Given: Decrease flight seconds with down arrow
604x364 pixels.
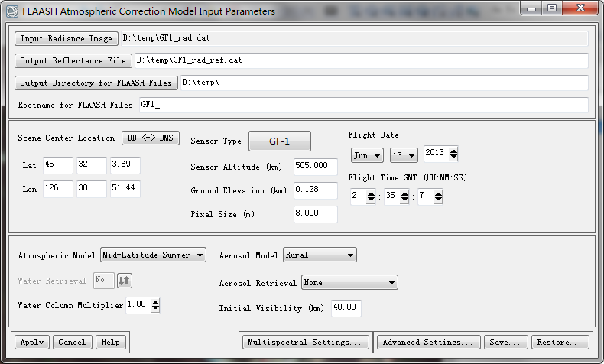Looking at the screenshot, I should 438,200.
